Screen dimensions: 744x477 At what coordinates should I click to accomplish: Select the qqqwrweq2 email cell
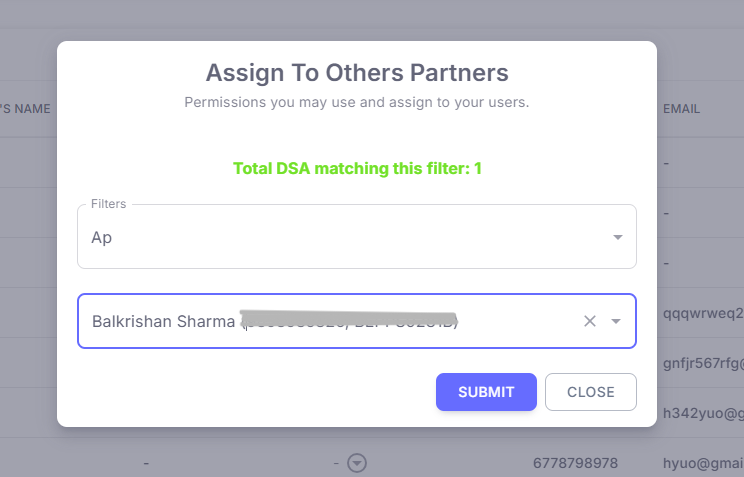(702, 312)
